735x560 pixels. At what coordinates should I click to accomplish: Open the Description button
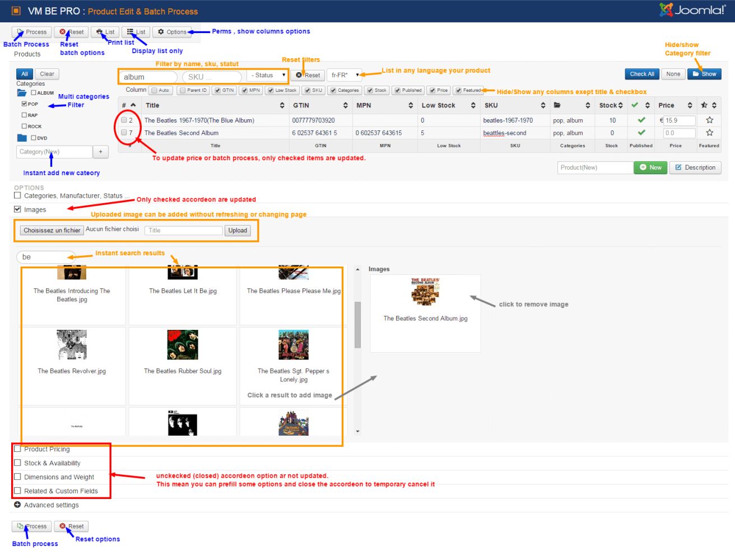pos(695,167)
